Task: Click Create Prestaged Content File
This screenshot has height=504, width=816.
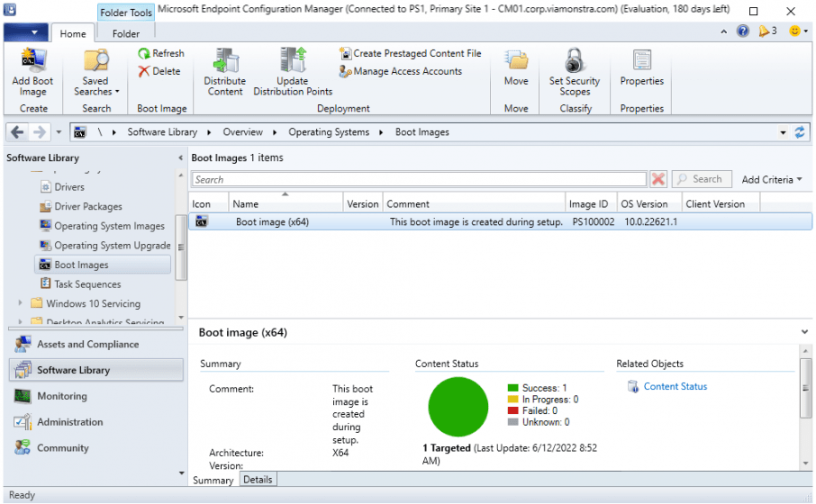Action: (x=410, y=53)
